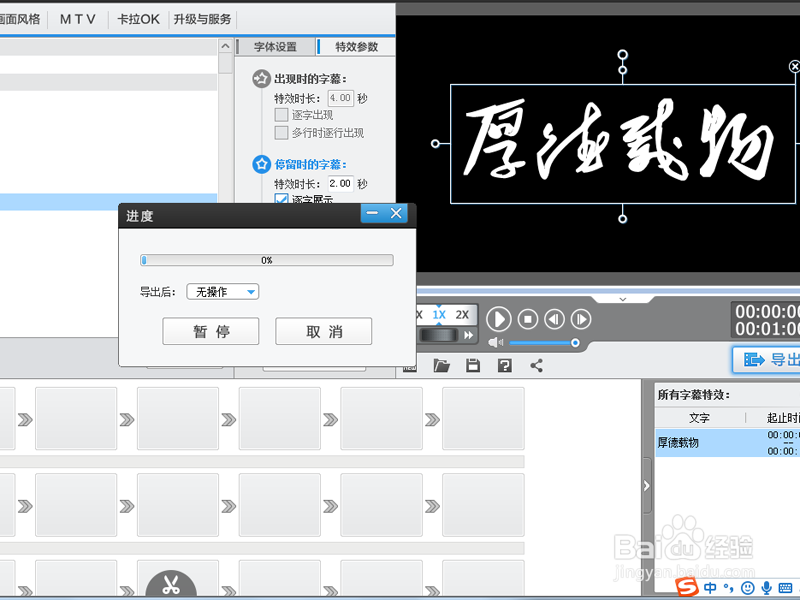Click the left resize handle of subtitle
The image size is (800, 600).
(435, 144)
